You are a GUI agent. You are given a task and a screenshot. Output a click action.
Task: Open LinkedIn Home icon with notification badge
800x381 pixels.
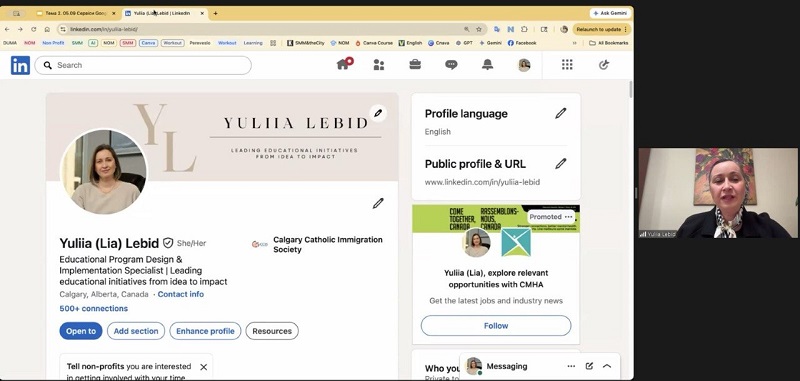[344, 64]
